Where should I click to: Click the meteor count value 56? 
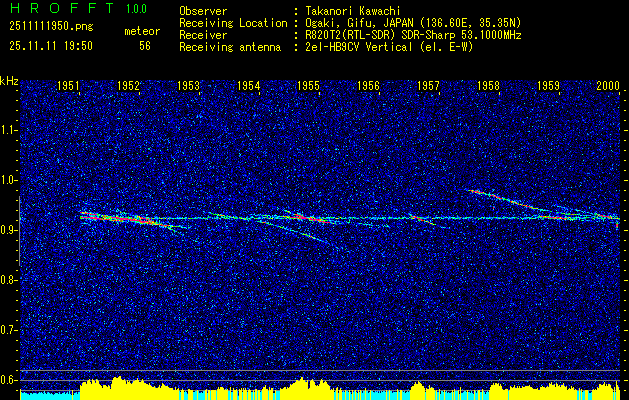pyautogui.click(x=145, y=46)
